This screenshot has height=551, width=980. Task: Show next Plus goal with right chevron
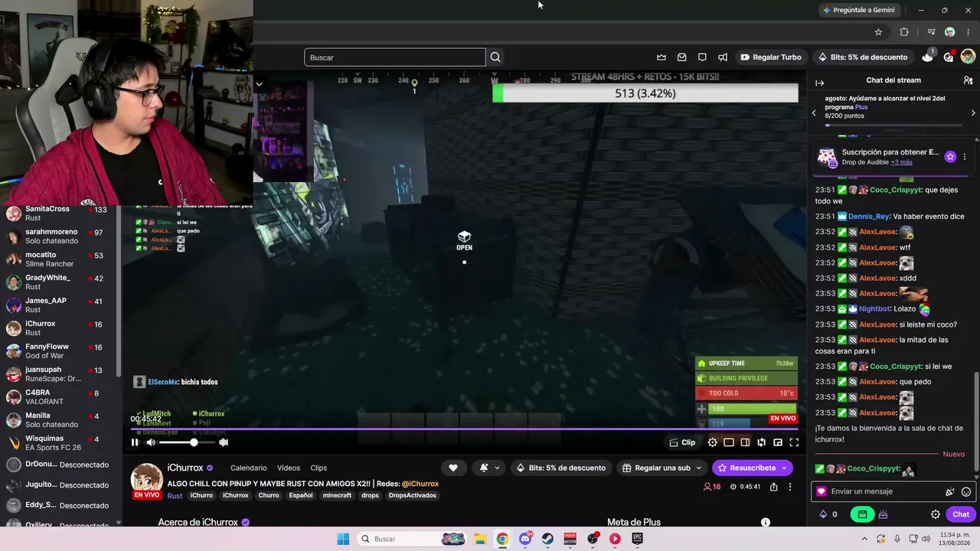coord(973,112)
